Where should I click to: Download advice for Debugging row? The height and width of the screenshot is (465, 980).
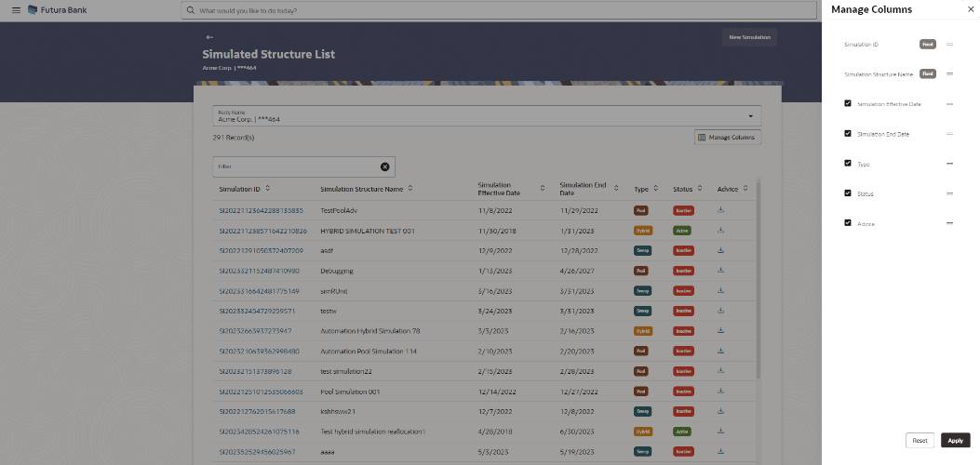tap(720, 271)
